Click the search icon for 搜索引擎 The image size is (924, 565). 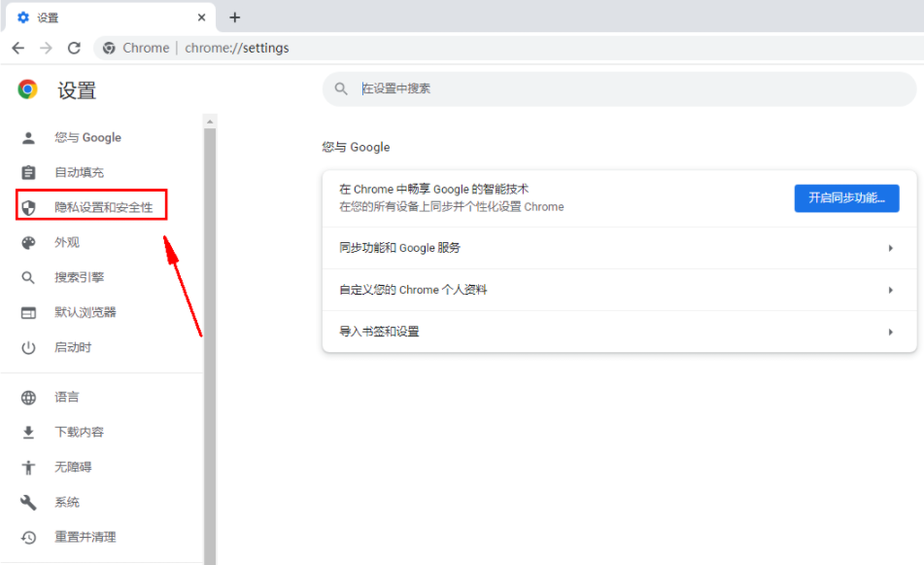(x=28, y=277)
